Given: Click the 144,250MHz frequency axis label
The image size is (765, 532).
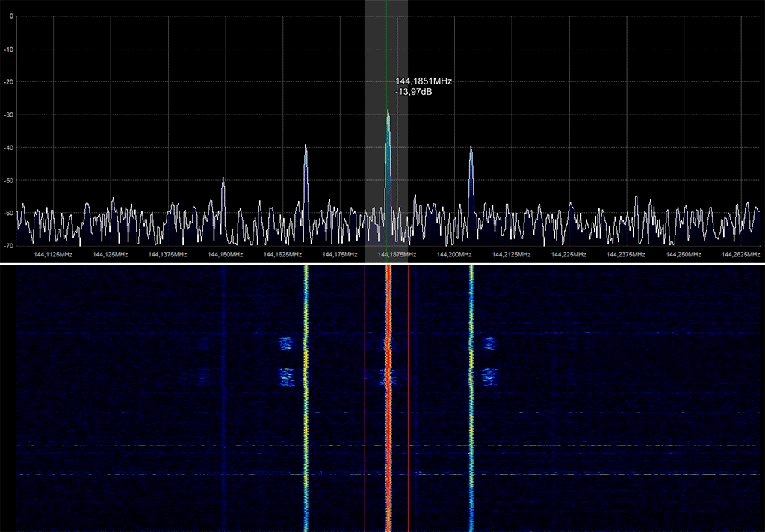Looking at the screenshot, I should tap(684, 254).
